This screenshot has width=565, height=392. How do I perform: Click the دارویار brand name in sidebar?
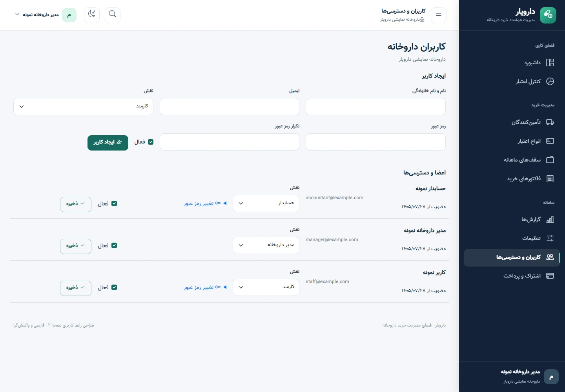[x=525, y=12]
